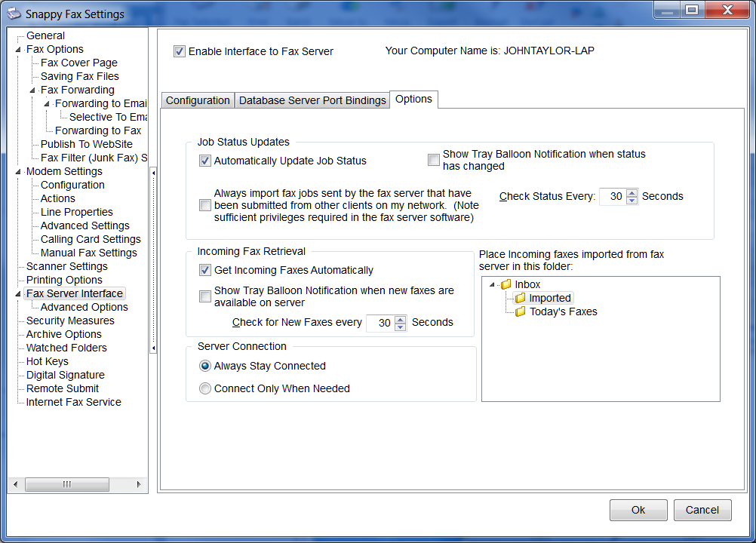Decrease Check for New Faxes interval

(400, 327)
